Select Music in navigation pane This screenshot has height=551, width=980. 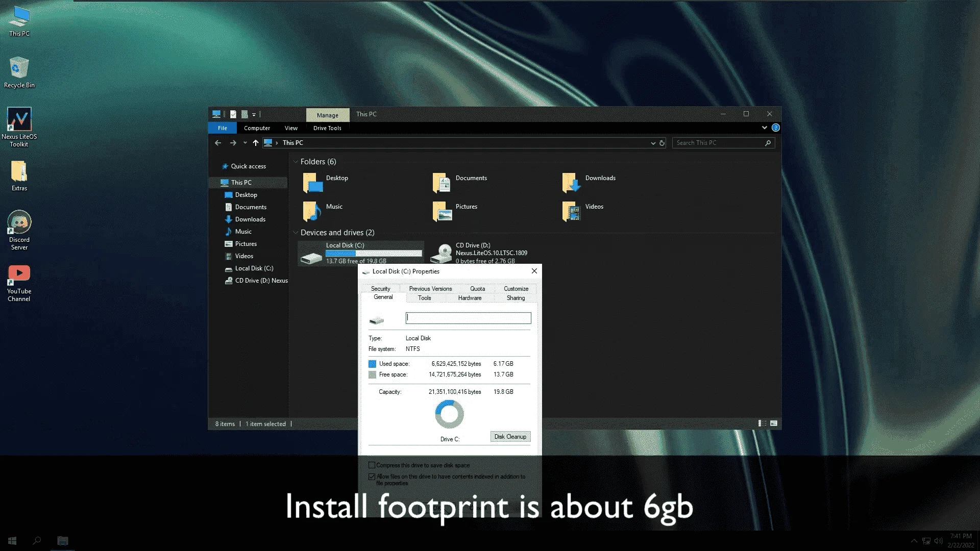tap(243, 232)
